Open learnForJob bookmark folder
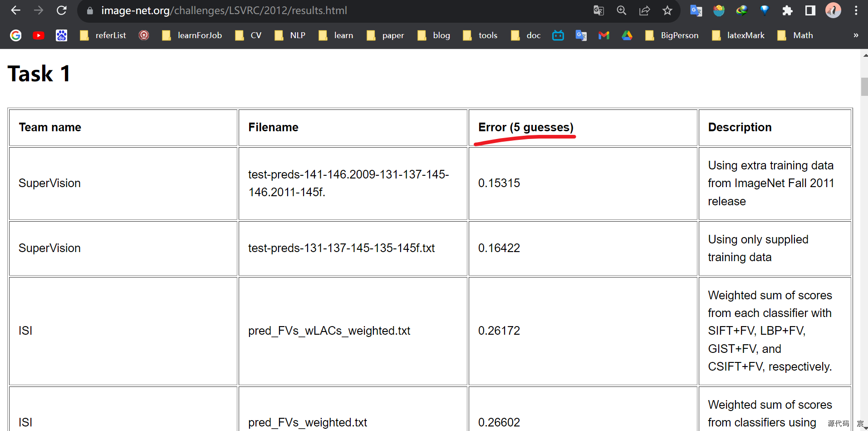 click(x=192, y=35)
